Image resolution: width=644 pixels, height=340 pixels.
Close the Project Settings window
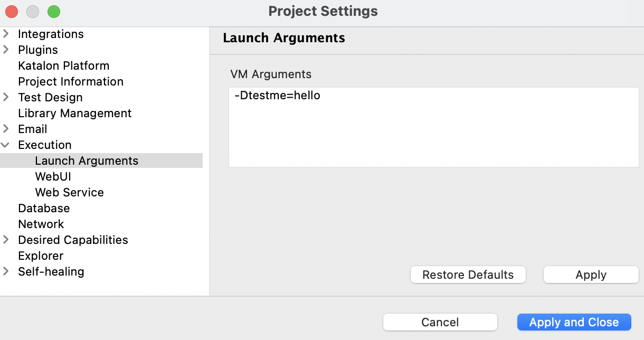pyautogui.click(x=12, y=11)
